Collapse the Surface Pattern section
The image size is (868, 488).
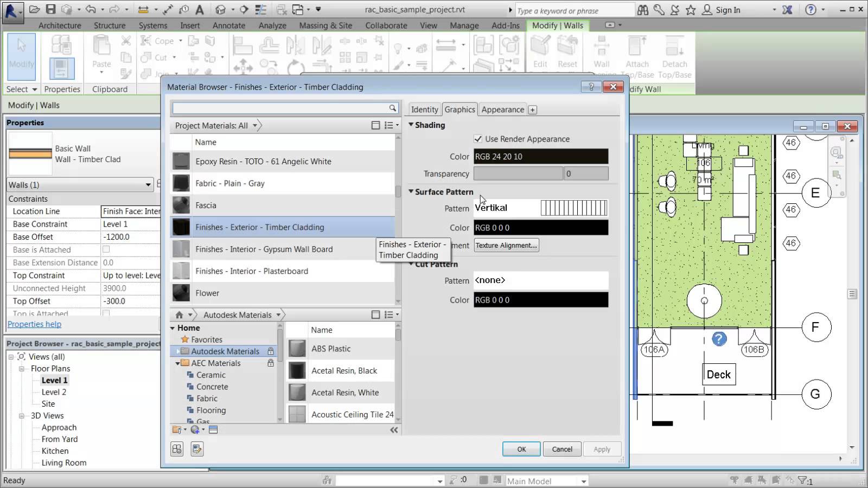[411, 191]
